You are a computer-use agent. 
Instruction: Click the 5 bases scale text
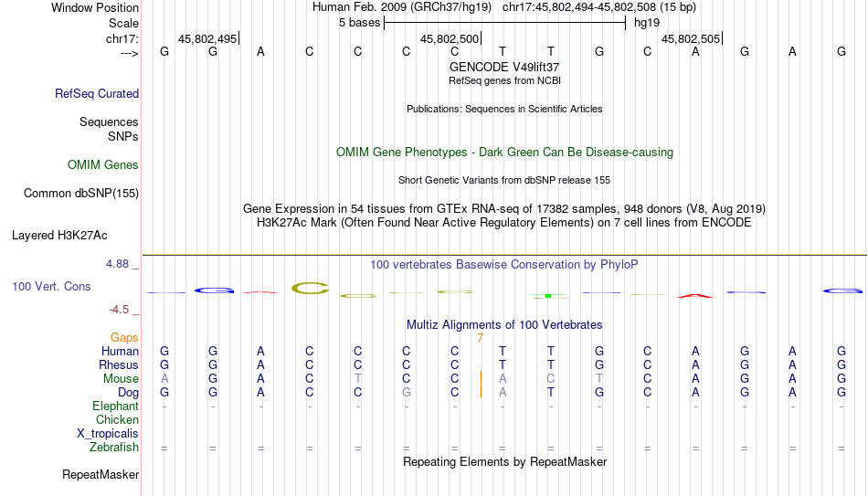click(360, 23)
